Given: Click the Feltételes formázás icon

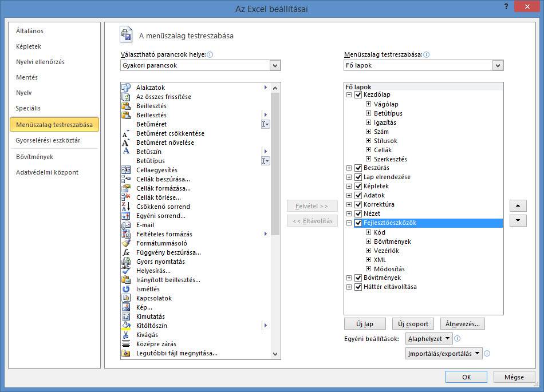Looking at the screenshot, I should tap(126, 234).
